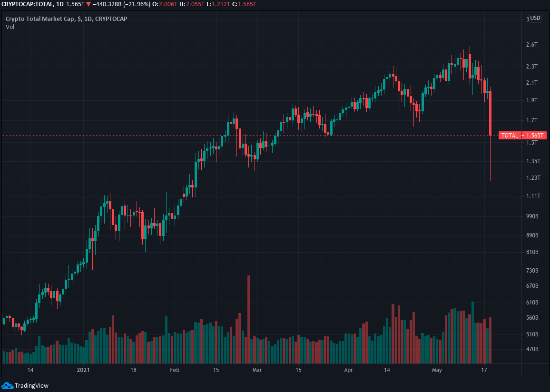Select the Apr time axis label
Viewport: 550px width, 392px height.
[x=349, y=370]
